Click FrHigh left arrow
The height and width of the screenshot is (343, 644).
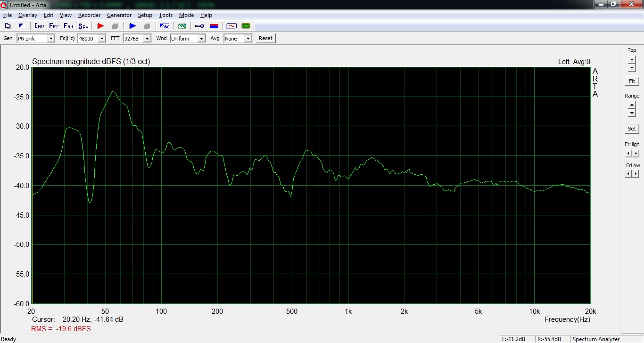(628, 154)
